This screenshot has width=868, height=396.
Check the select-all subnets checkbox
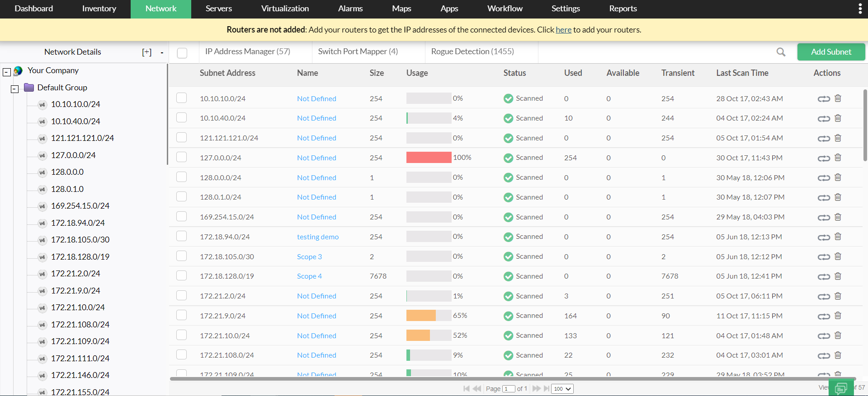coord(182,53)
